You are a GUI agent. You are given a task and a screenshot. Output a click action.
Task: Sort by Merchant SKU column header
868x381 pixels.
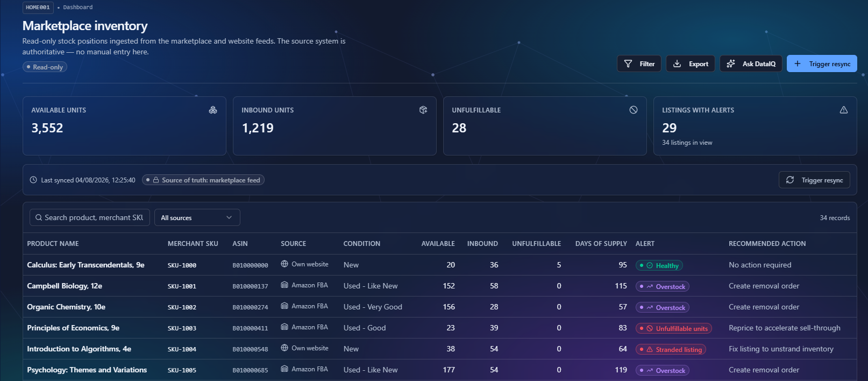[x=193, y=244]
